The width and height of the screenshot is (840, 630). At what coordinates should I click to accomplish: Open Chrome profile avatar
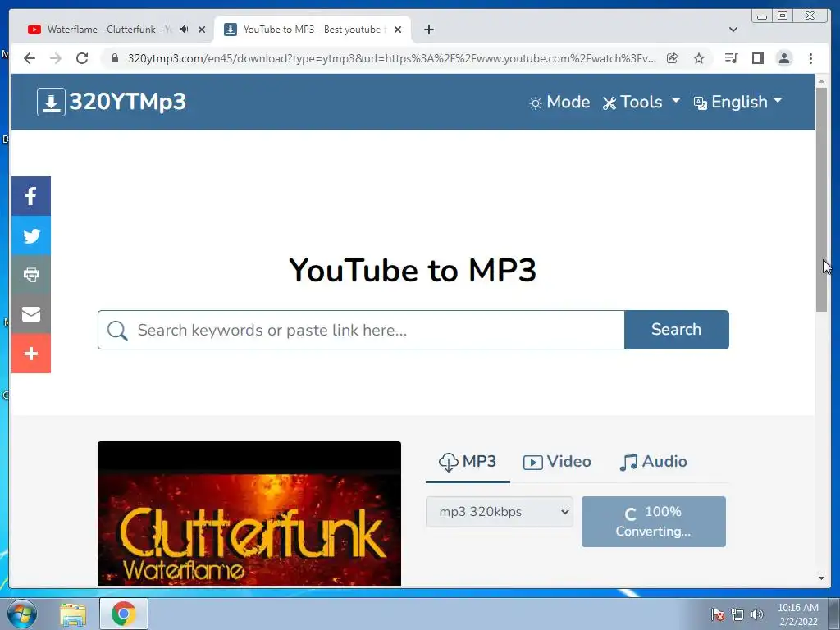783,58
